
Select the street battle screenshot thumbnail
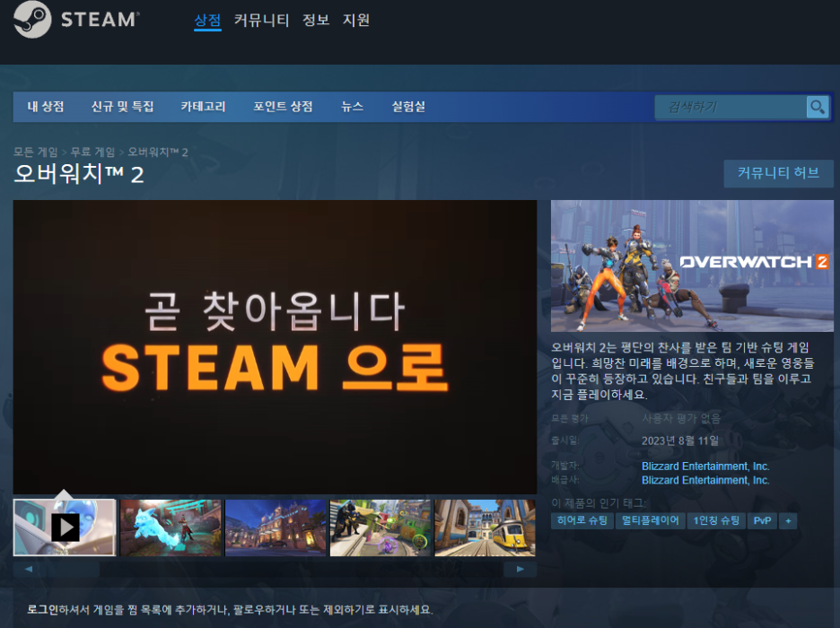(380, 528)
